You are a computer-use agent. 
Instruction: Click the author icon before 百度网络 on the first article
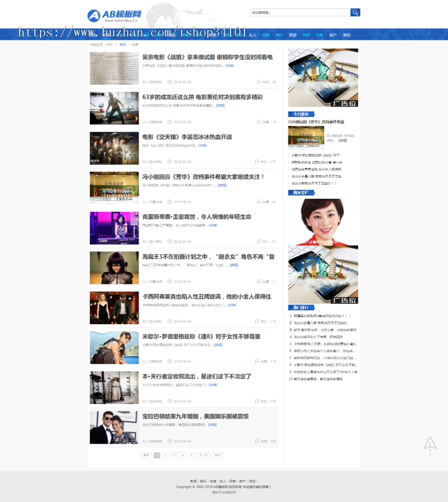click(x=143, y=82)
